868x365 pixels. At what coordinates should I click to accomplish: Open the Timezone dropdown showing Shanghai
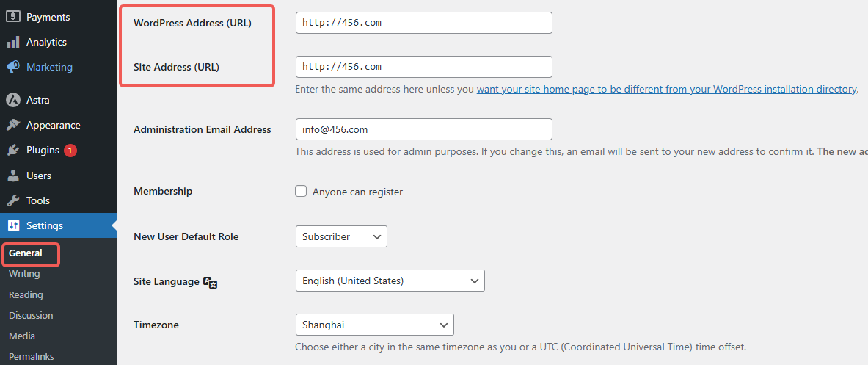[374, 325]
